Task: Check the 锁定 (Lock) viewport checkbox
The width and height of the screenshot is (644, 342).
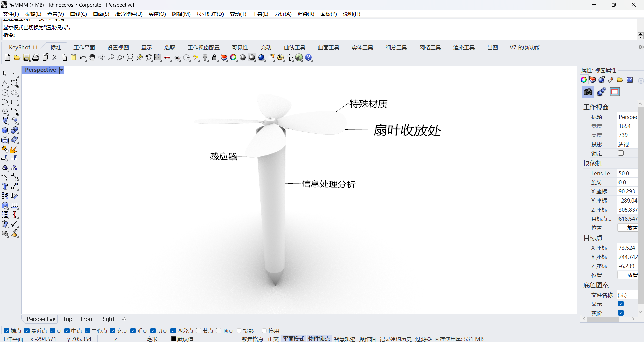Action: click(621, 153)
